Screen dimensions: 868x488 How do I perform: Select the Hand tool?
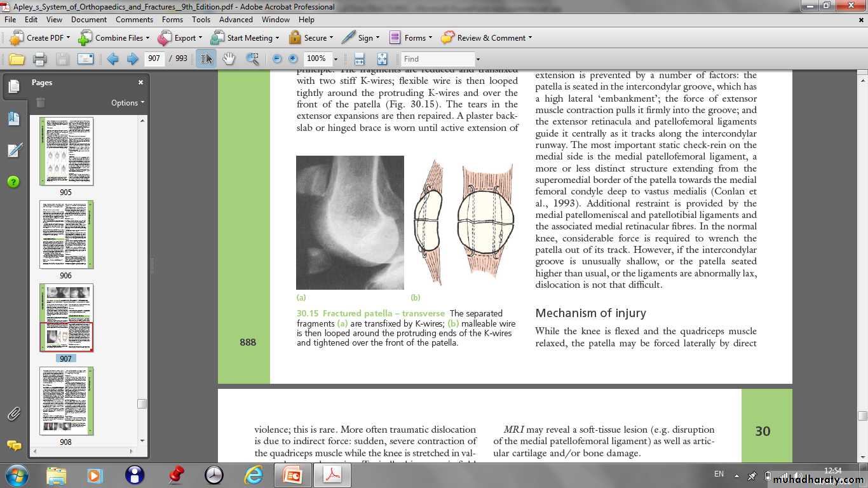point(229,59)
